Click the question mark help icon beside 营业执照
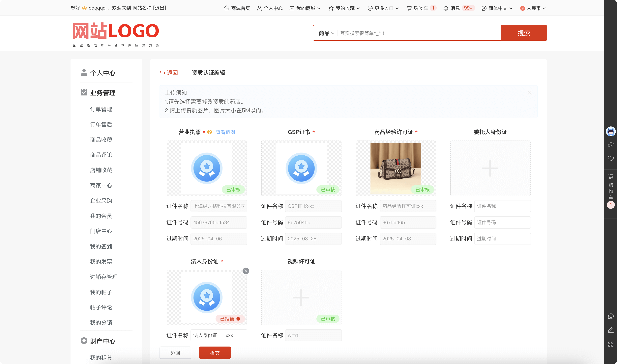The height and width of the screenshot is (364, 617). pyautogui.click(x=209, y=132)
